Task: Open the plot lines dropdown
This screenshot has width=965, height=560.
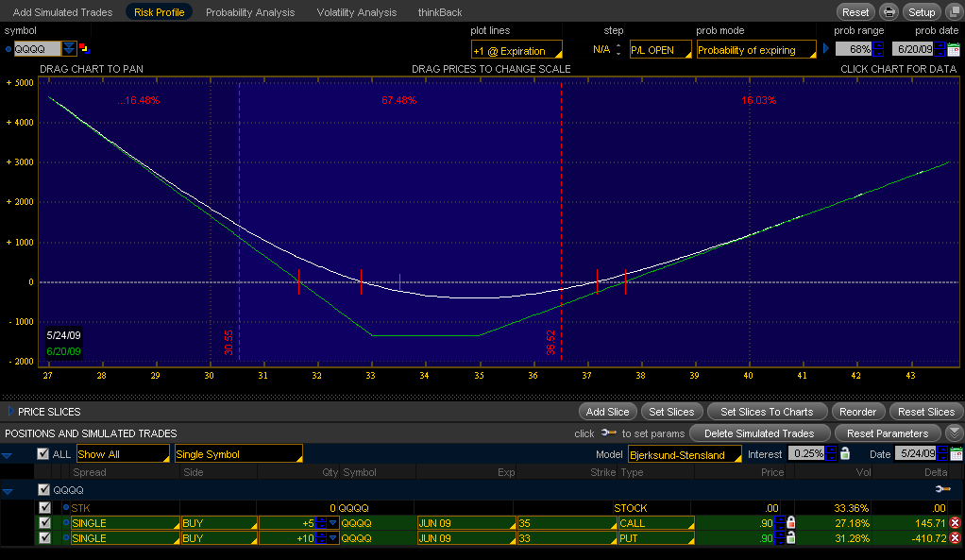Action: coord(516,50)
